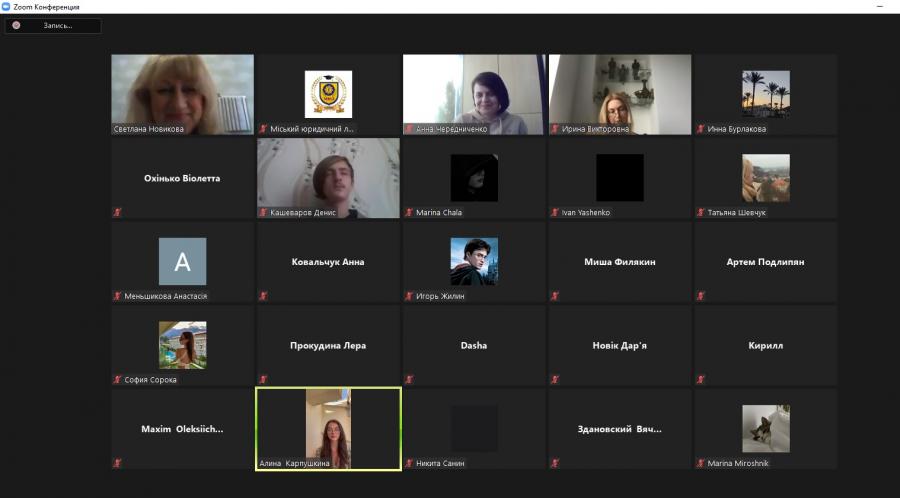The width and height of the screenshot is (900, 498).
Task: Select the Прокудина Лера participant tile
Action: click(x=328, y=345)
